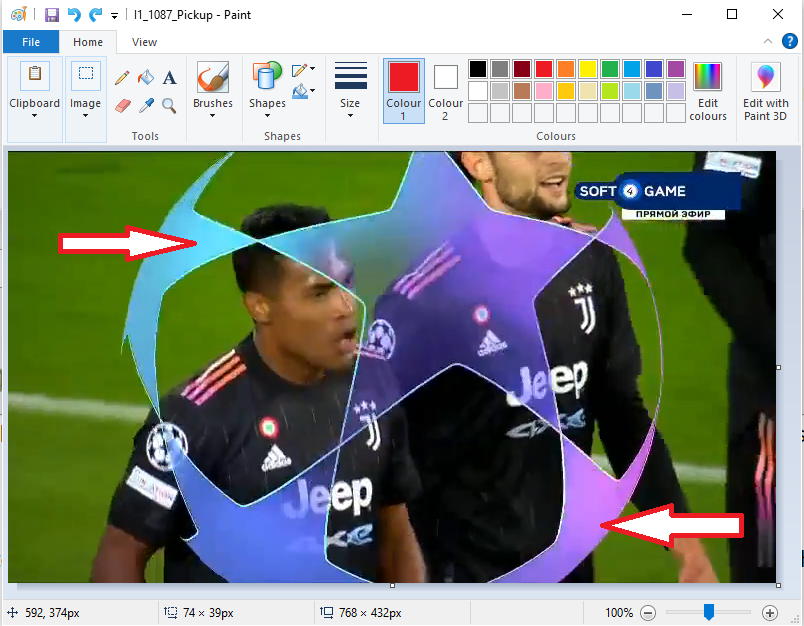Collapse the ribbon with the chevron
The height and width of the screenshot is (626, 804).
coord(768,41)
